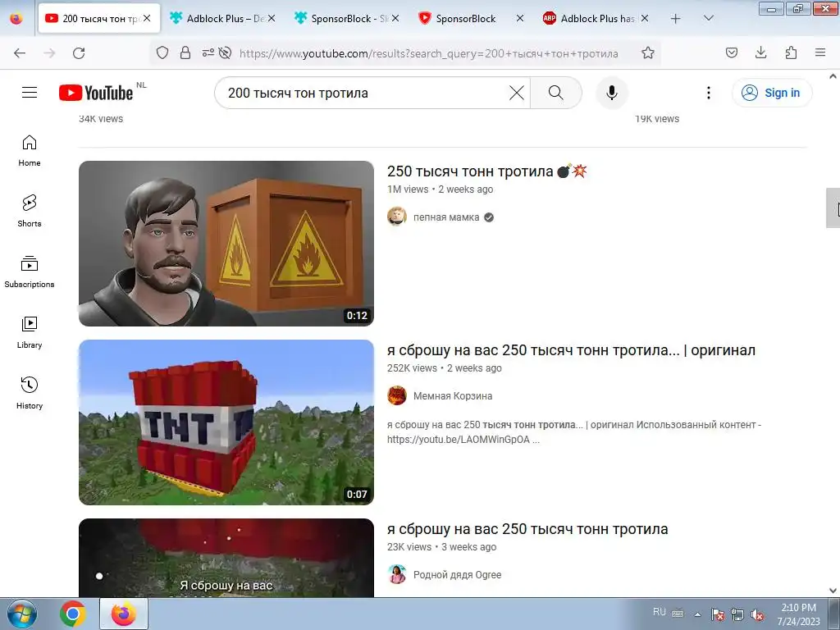Click the page scrollbar down arrow
Viewport: 840px width, 630px height.
click(x=833, y=591)
